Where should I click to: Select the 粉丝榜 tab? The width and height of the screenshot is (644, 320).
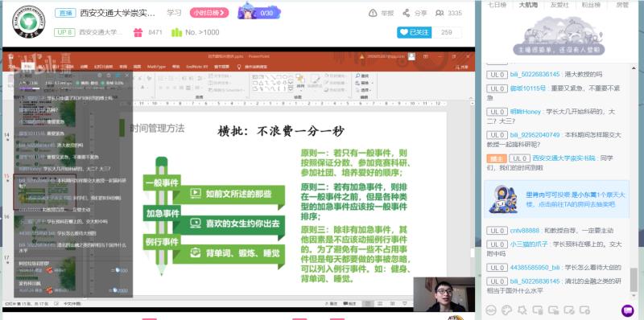click(591, 5)
